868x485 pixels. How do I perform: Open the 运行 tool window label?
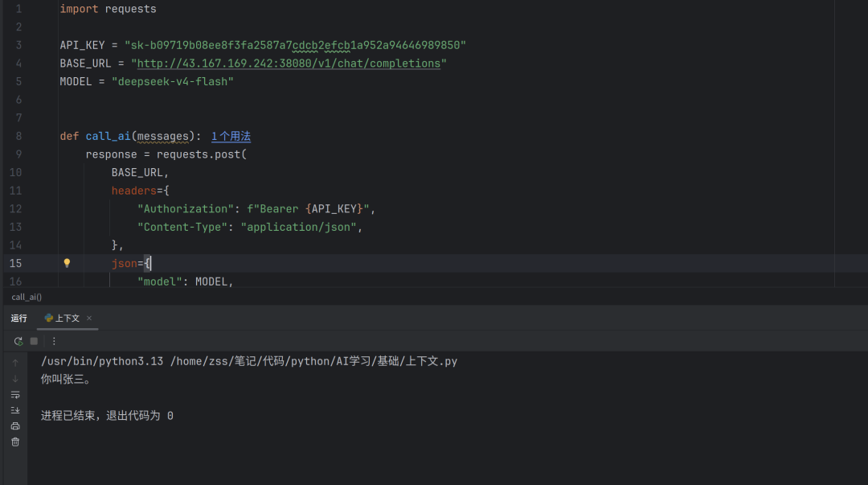pyautogui.click(x=18, y=319)
